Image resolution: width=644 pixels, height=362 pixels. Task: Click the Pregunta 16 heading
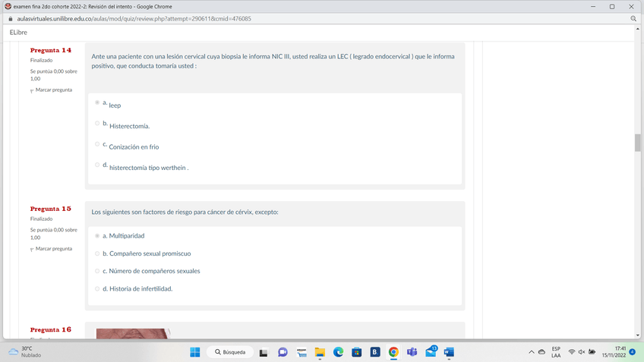(51, 329)
